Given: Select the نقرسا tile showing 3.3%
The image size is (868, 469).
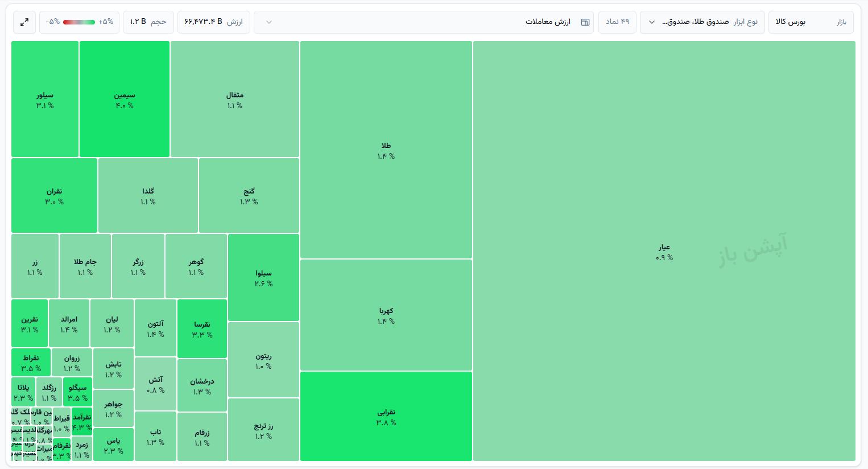Looking at the screenshot, I should 202,328.
